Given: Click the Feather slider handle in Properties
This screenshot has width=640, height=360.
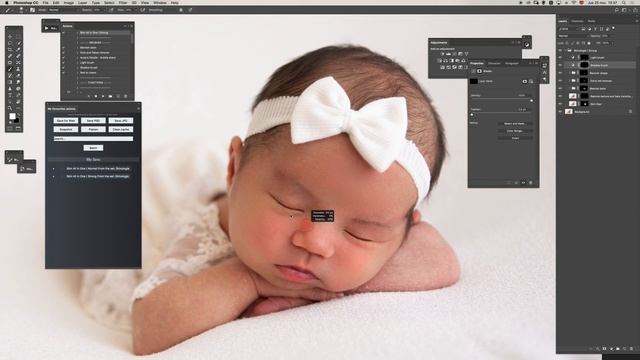Looking at the screenshot, I should [x=472, y=115].
